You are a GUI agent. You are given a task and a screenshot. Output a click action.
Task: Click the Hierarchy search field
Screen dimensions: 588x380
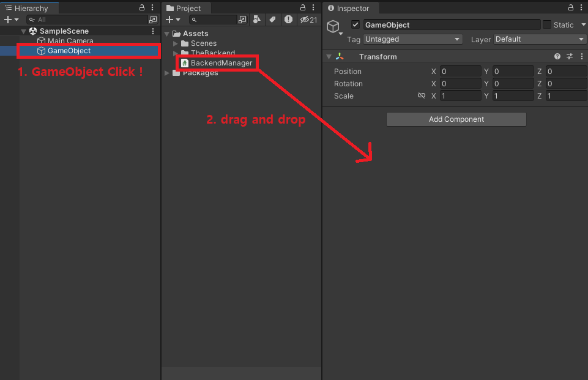coord(87,20)
